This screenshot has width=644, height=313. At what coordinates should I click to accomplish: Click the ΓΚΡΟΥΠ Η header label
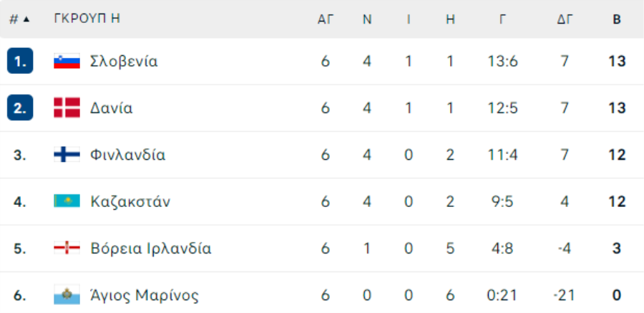(87, 19)
